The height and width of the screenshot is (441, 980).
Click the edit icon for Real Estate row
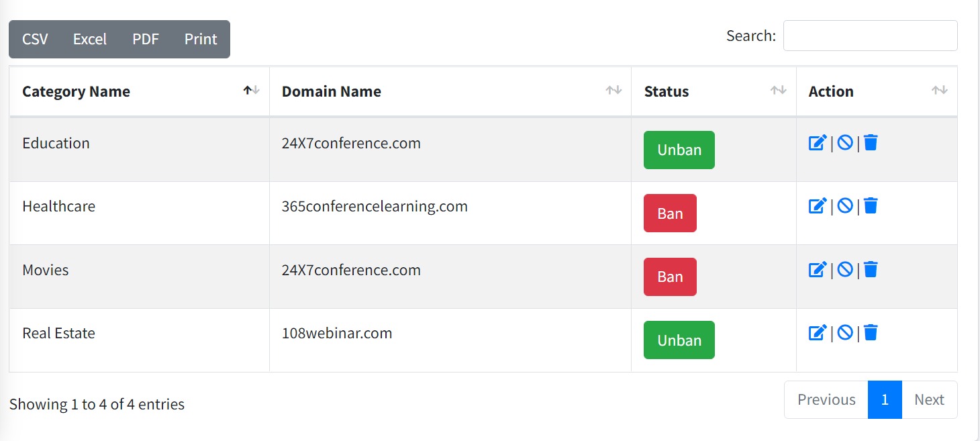click(x=817, y=332)
